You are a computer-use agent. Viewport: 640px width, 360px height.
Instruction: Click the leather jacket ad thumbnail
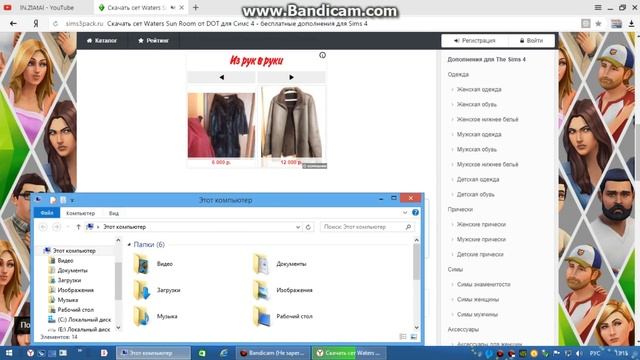pos(292,122)
